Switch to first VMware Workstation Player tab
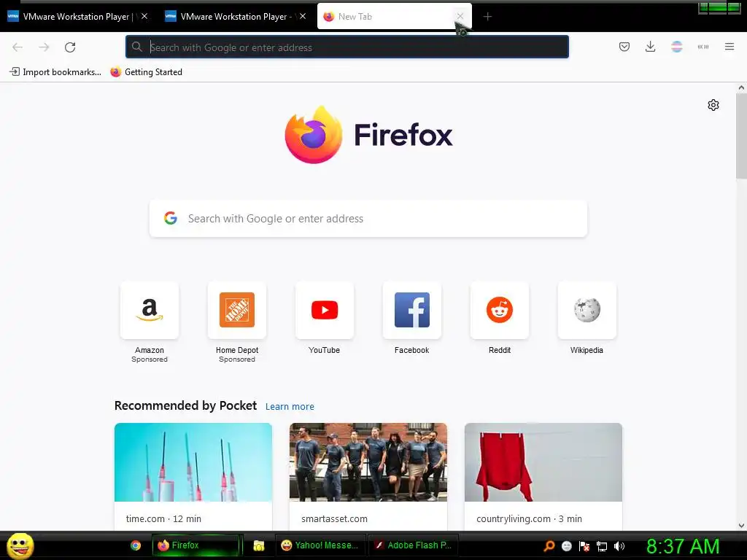 (x=77, y=17)
